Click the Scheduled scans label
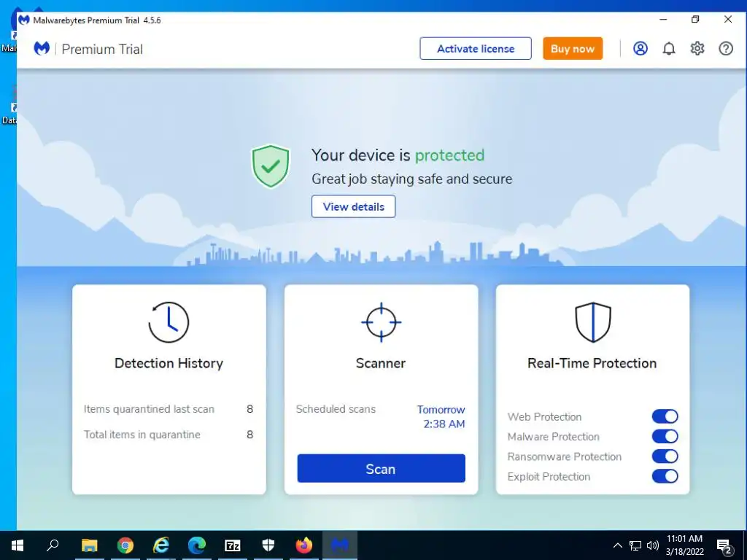The height and width of the screenshot is (560, 747). pos(336,409)
